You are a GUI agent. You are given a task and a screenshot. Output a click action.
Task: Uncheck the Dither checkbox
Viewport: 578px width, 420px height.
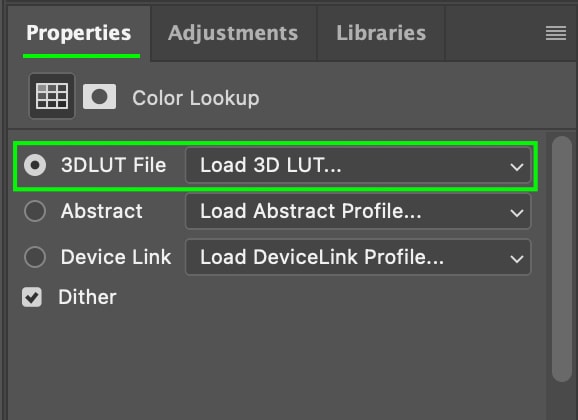tap(32, 297)
